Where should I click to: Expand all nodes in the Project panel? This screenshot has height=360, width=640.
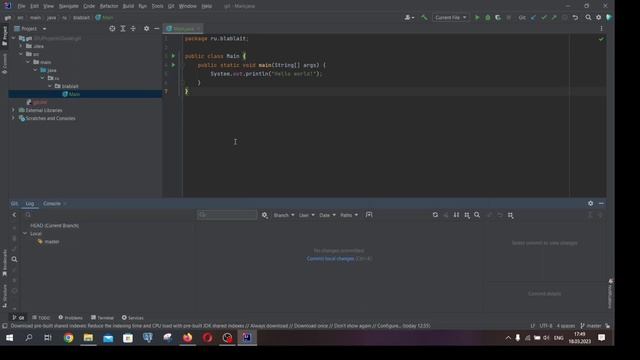click(x=122, y=29)
